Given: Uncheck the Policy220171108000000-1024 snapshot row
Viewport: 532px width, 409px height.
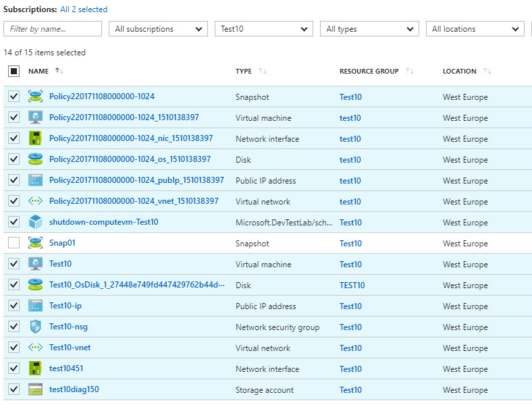Looking at the screenshot, I should coord(14,97).
